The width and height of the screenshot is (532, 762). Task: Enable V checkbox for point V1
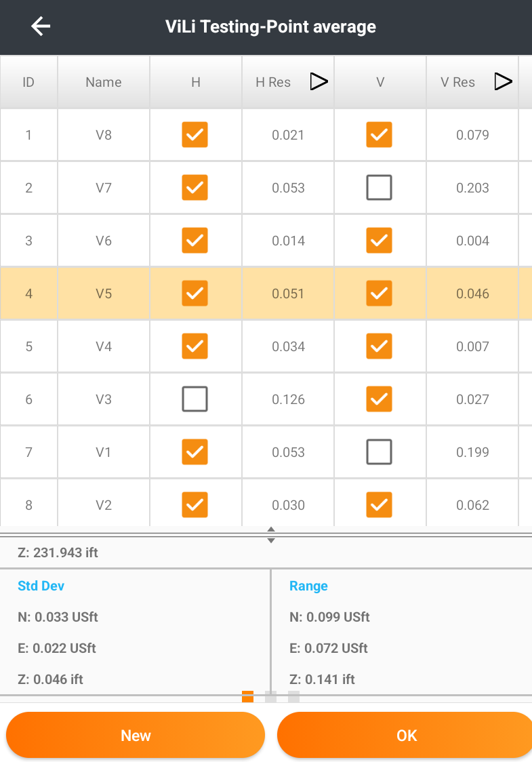click(x=379, y=452)
